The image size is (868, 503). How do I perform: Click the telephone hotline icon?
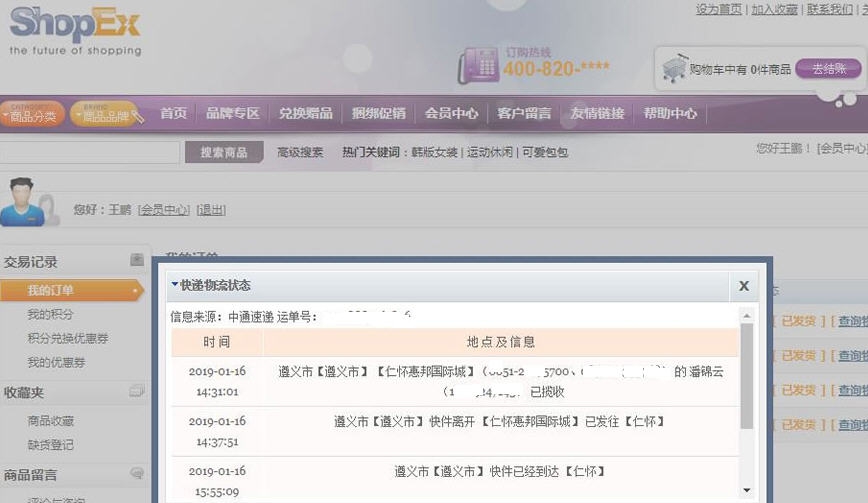(x=478, y=66)
